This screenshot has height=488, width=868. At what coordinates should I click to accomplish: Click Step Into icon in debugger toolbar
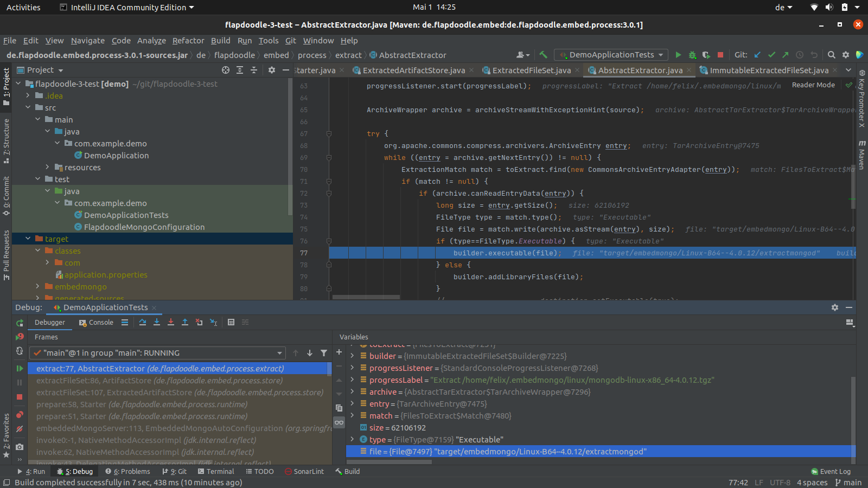[157, 322]
